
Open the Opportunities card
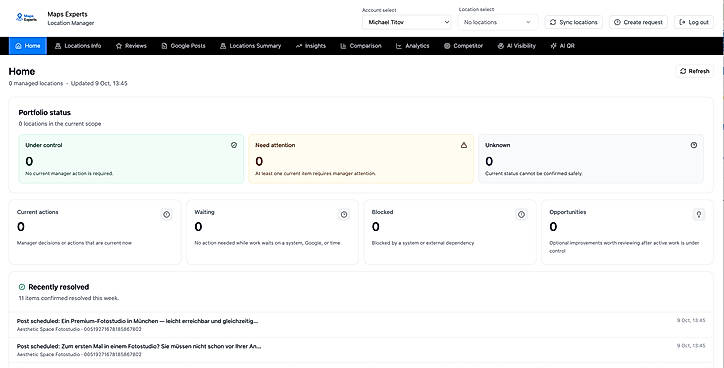627,232
